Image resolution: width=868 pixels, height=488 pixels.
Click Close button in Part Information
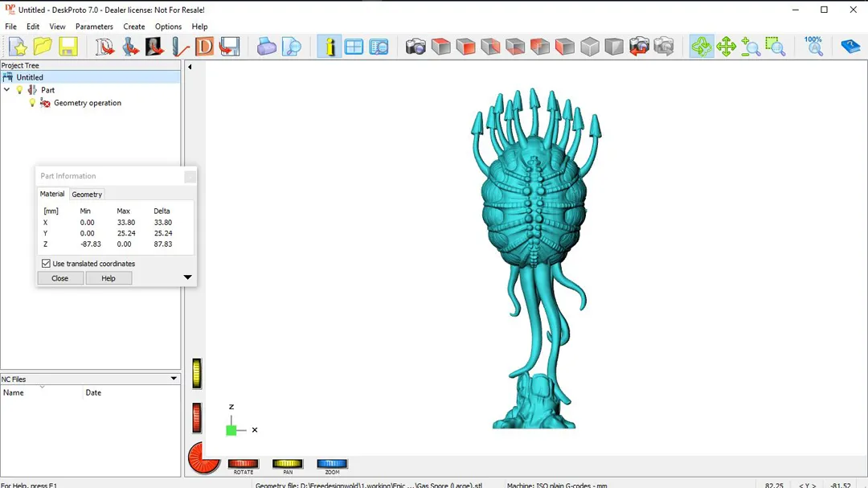tap(60, 278)
